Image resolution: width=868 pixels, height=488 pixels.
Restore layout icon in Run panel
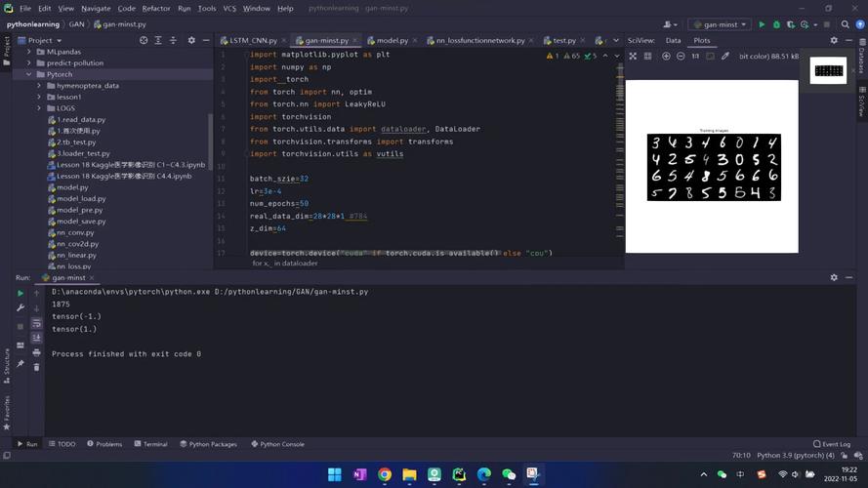21,346
